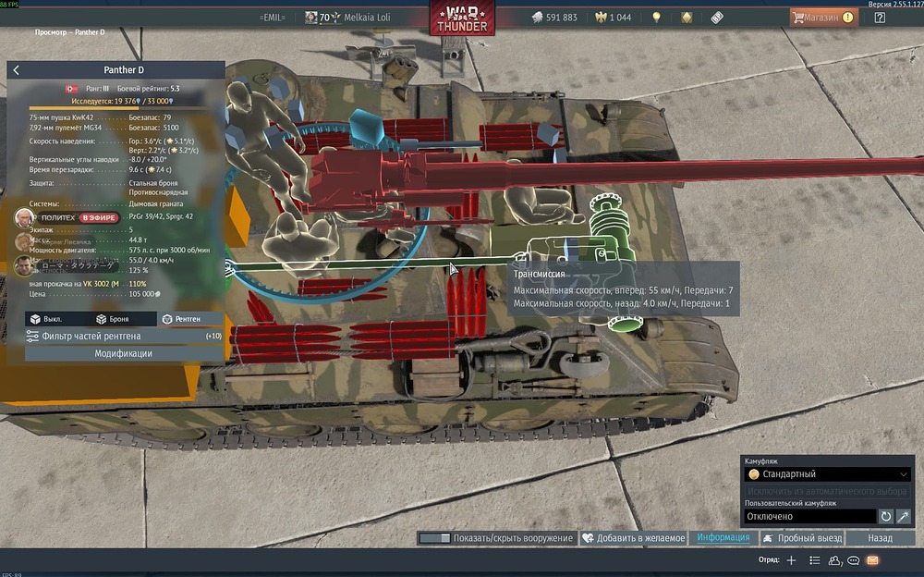Open the Информация link
The image size is (924, 577).
(x=723, y=537)
